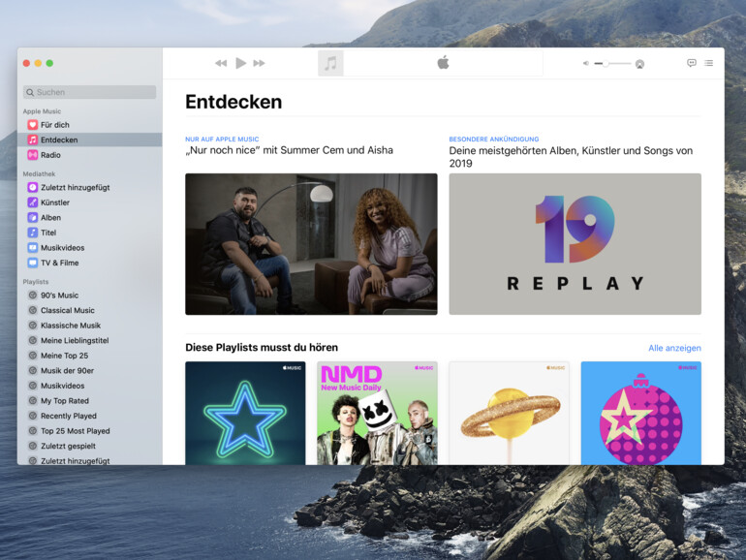
Task: Click the volume speaker icon
Action: point(586,63)
